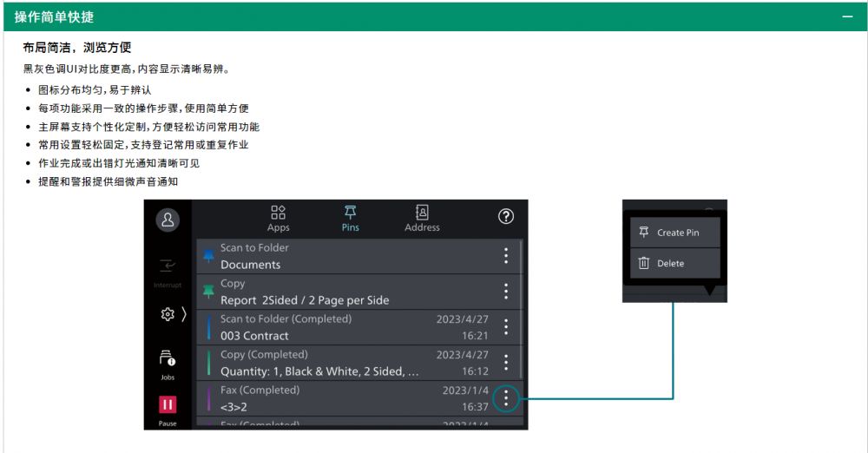Click green pin icon beside Copy Report
The width and height of the screenshot is (868, 453).
pyautogui.click(x=208, y=292)
